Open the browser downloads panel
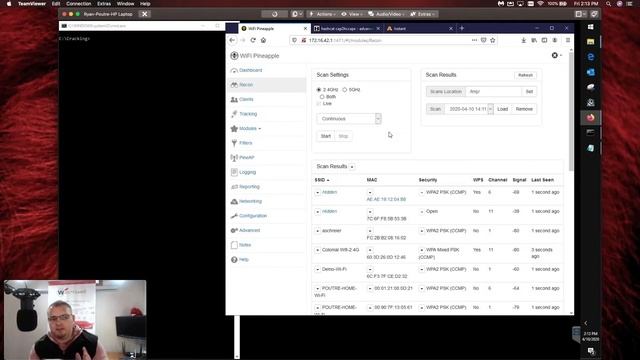Viewport: 640px width, 360px height. (524, 40)
